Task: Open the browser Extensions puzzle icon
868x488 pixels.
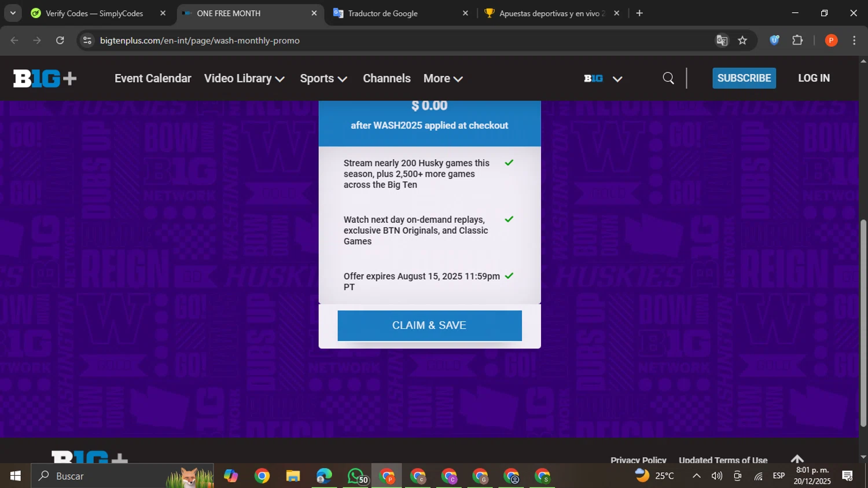Action: pyautogui.click(x=797, y=41)
